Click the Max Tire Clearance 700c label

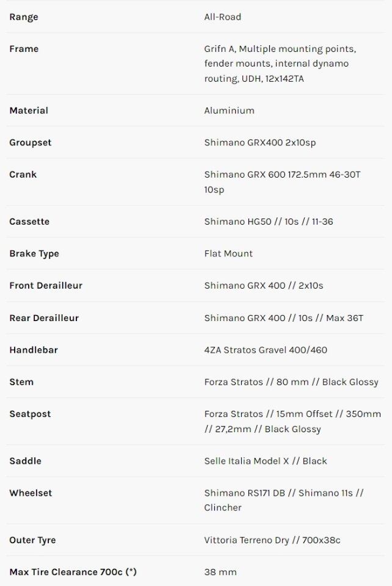pos(73,572)
